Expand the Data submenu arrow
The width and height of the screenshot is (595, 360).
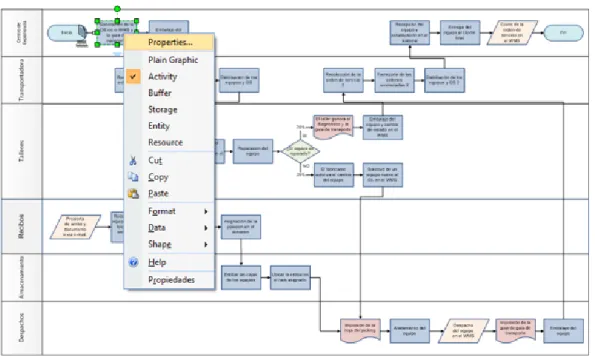tap(206, 228)
